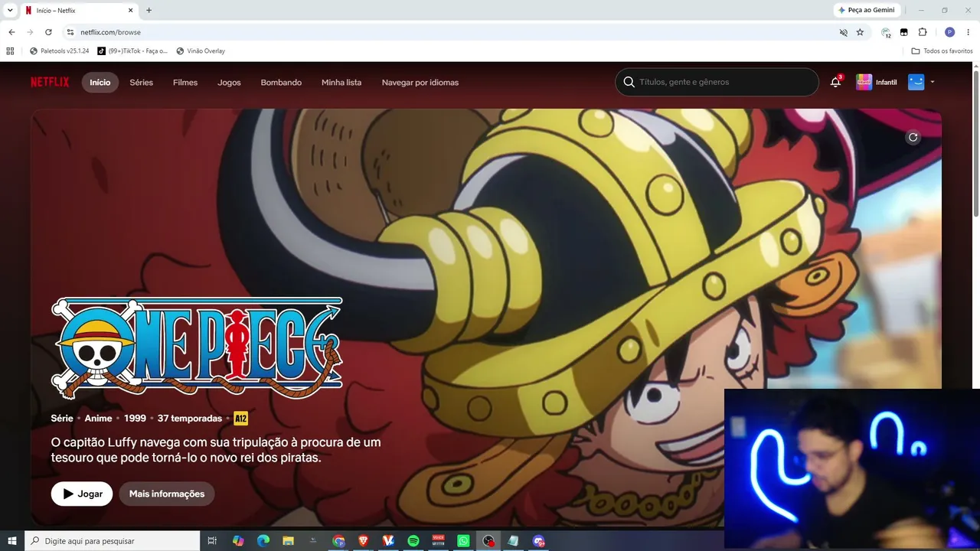
Task: Open the Chrome apps grid
Action: click(x=10, y=51)
